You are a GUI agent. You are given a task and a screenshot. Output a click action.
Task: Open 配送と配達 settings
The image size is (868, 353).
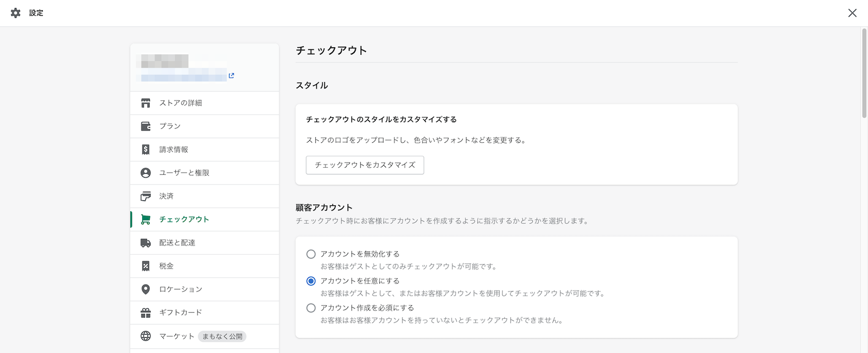click(205, 243)
